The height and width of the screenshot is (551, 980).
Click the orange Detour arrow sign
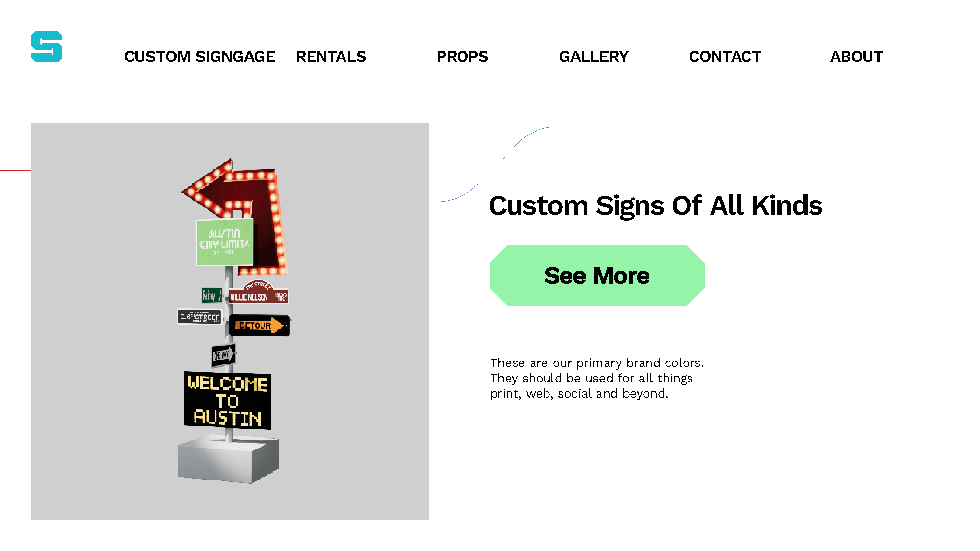pyautogui.click(x=260, y=326)
